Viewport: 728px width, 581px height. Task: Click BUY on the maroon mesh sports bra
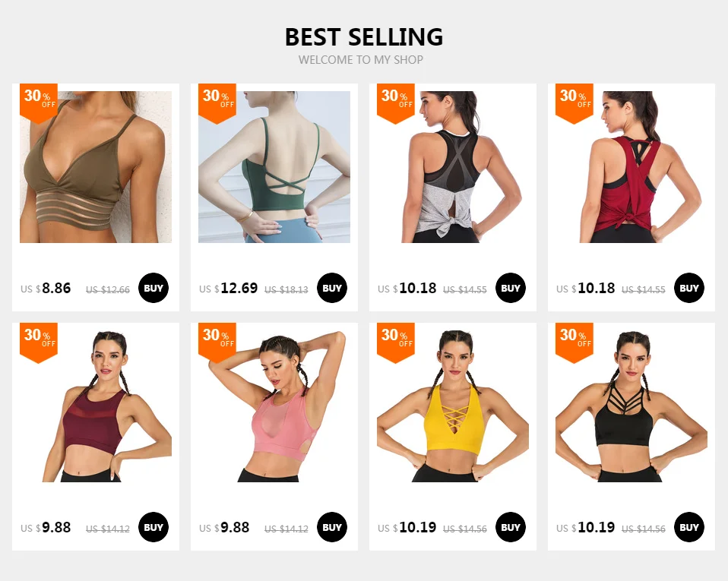point(154,527)
